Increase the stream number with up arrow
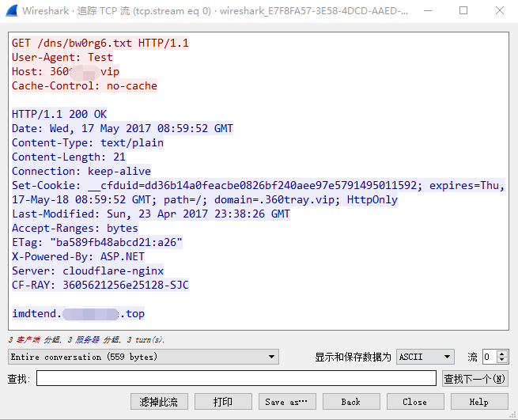Viewport: 518px width, 420px height. (x=503, y=354)
